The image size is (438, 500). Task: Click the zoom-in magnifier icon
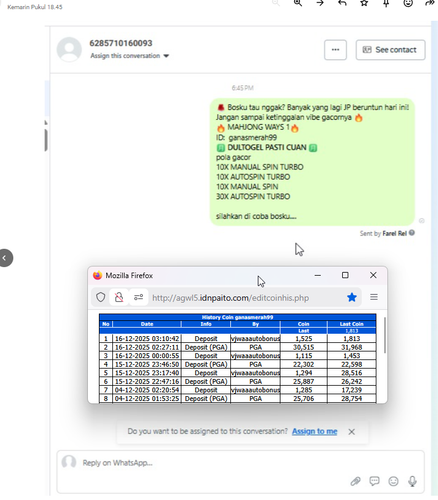298,3
